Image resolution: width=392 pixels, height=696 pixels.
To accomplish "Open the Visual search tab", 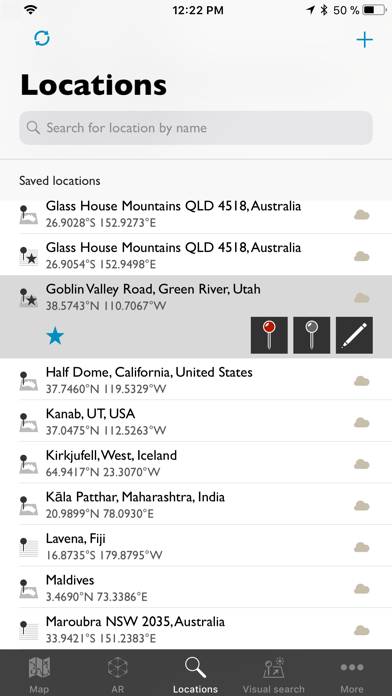I will coord(273,674).
